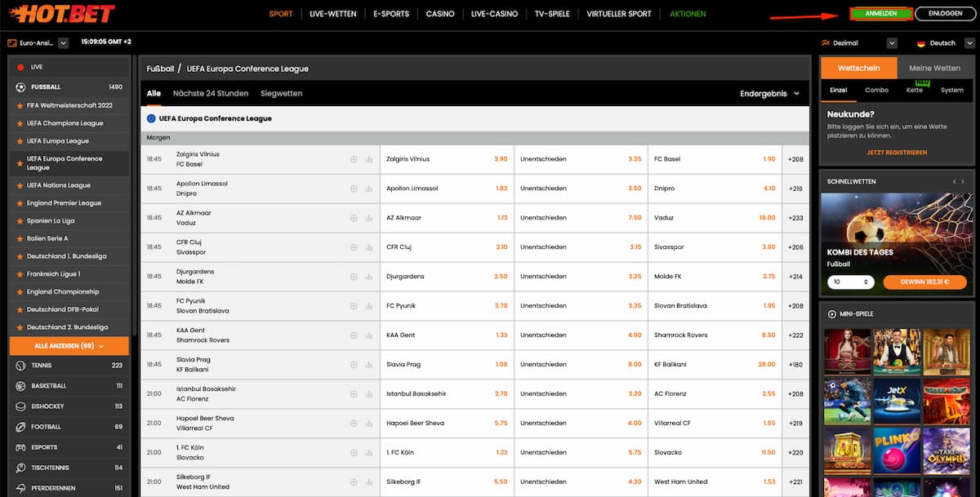The height and width of the screenshot is (497, 980).
Task: Select the System bet type tab
Action: pos(952,90)
